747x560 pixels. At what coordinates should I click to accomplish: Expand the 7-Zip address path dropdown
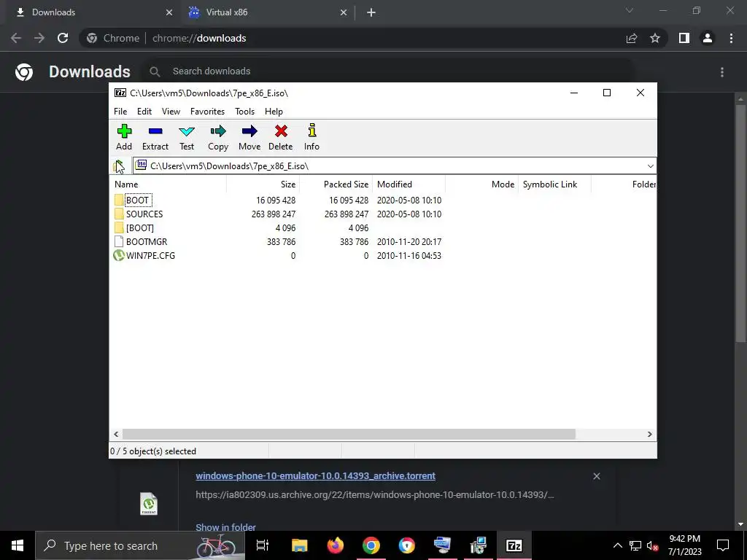click(x=650, y=166)
